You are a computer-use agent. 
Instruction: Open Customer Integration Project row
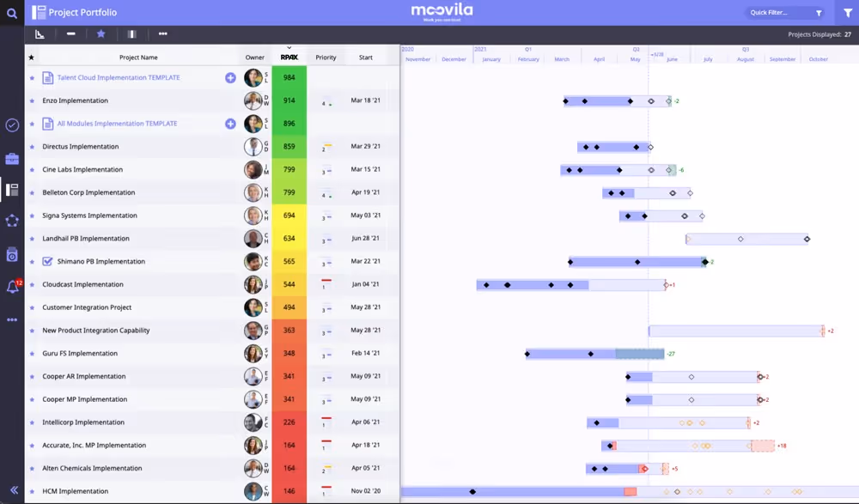[x=87, y=307]
